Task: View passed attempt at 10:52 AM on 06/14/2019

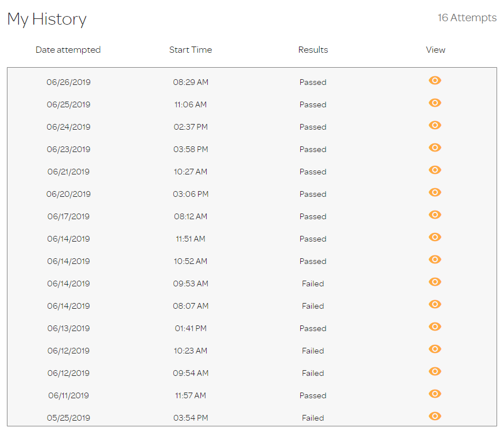Action: (435, 259)
